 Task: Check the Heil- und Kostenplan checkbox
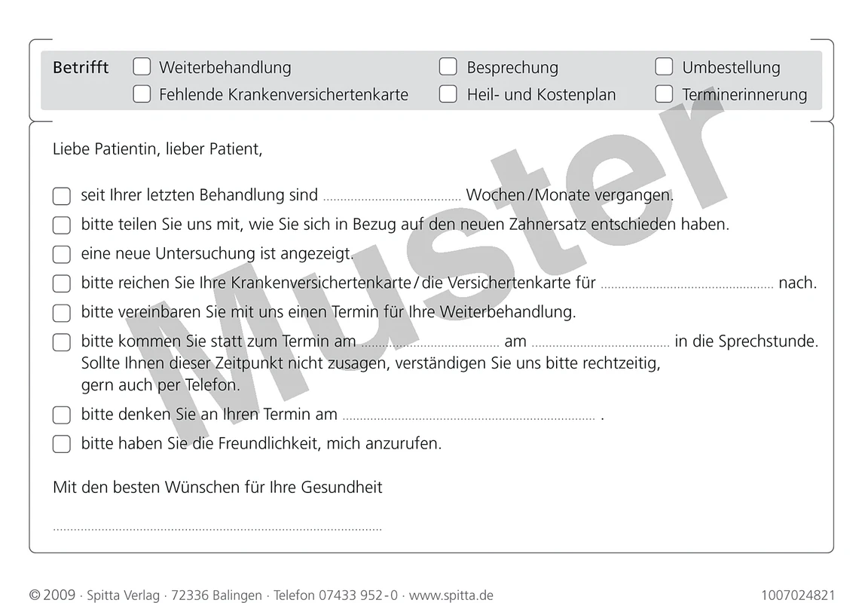[x=448, y=93]
